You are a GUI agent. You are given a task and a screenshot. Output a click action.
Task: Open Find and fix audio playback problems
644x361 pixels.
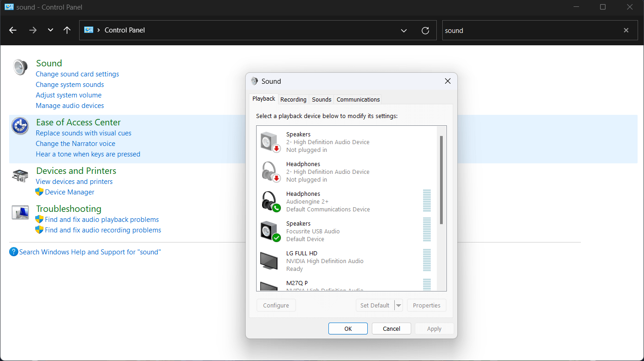click(x=102, y=220)
